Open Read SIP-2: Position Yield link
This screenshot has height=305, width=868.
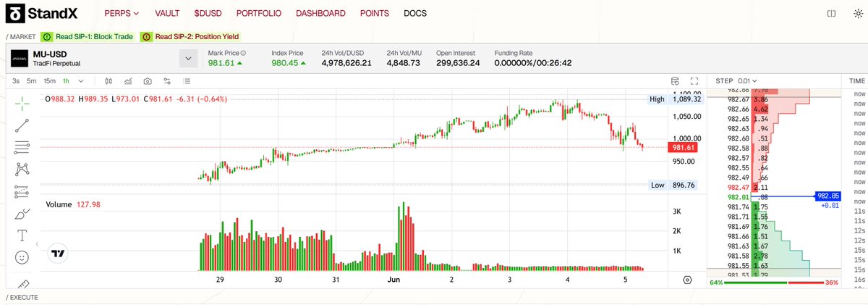[x=196, y=36]
